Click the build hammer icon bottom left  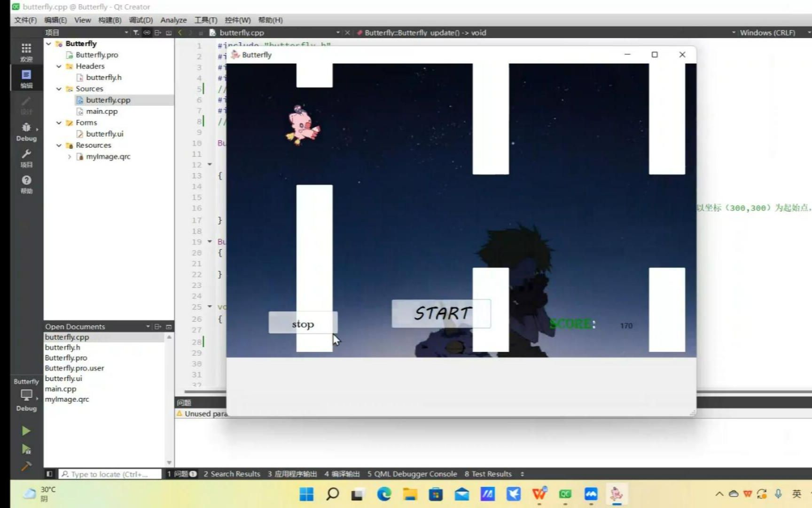click(26, 467)
